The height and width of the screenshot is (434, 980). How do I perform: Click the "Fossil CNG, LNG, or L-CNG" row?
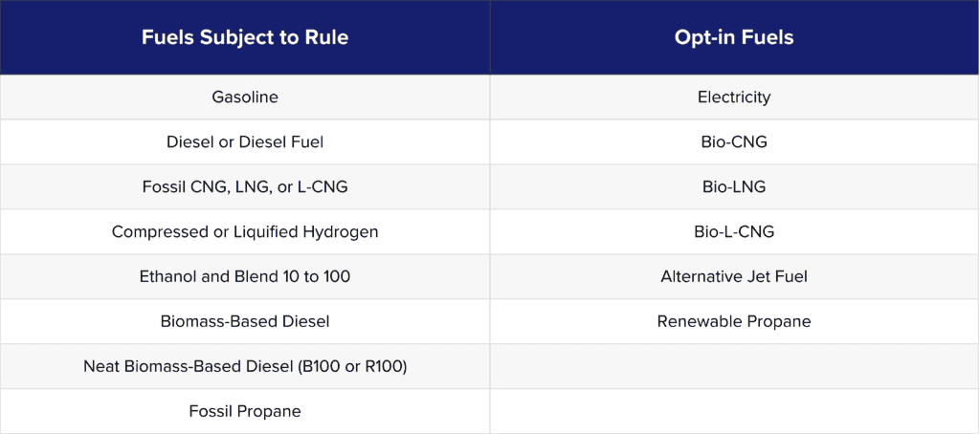pos(245,187)
